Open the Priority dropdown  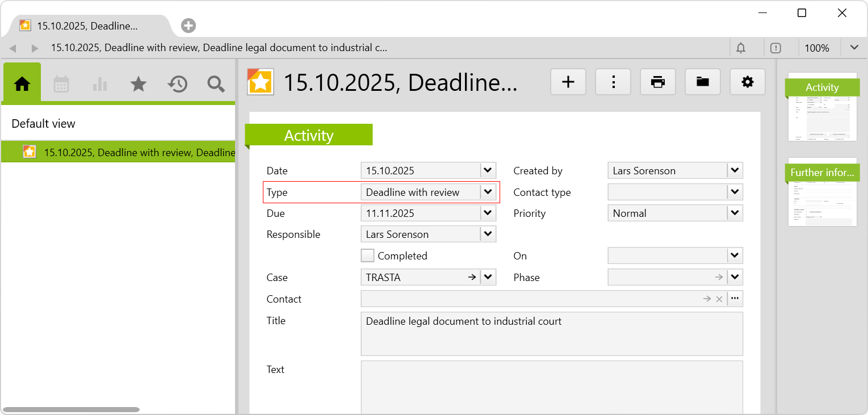[x=735, y=213]
